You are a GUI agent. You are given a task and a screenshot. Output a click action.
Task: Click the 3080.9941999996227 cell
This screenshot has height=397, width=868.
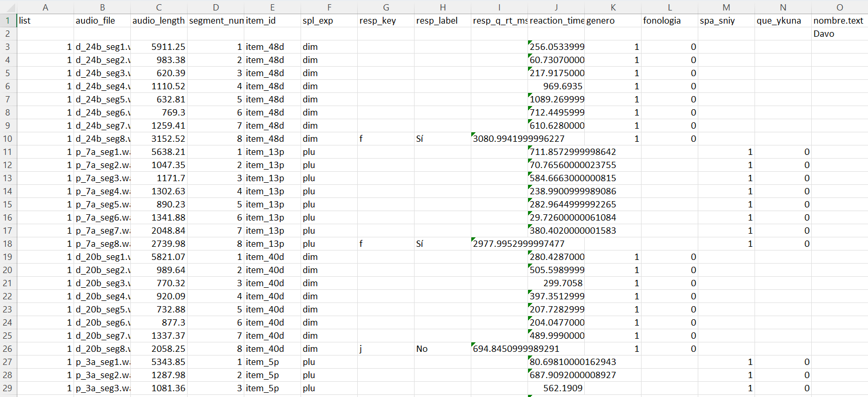click(499, 139)
